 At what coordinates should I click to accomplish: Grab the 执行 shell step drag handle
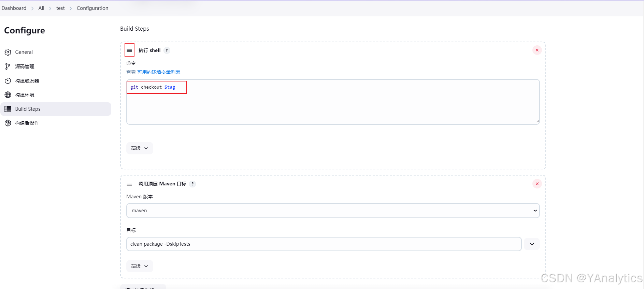[x=129, y=50]
